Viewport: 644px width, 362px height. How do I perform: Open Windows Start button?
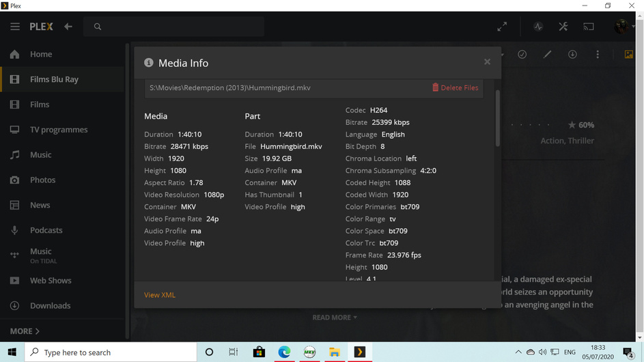point(12,352)
